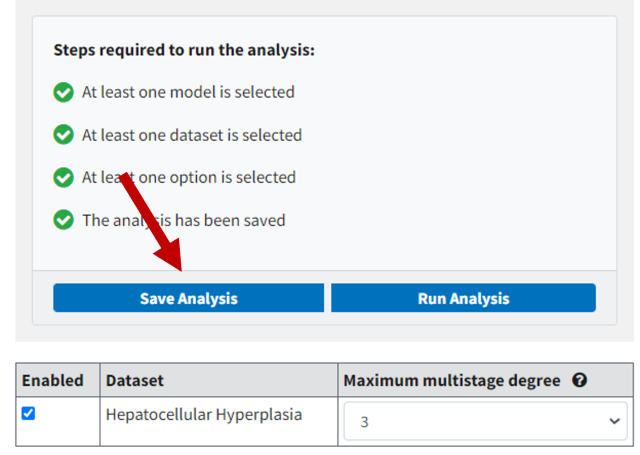640x455 pixels.
Task: Click the 'At least one option is selected' text
Action: (x=189, y=178)
